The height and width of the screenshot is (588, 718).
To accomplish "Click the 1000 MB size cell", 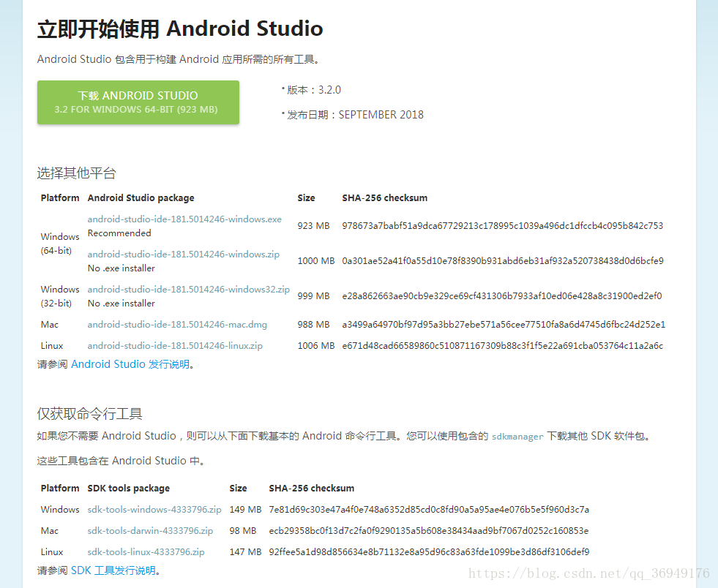I will 316,261.
